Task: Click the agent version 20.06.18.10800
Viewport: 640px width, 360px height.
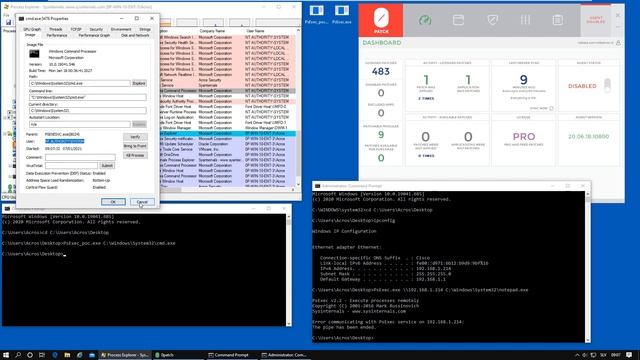Action: click(x=589, y=136)
